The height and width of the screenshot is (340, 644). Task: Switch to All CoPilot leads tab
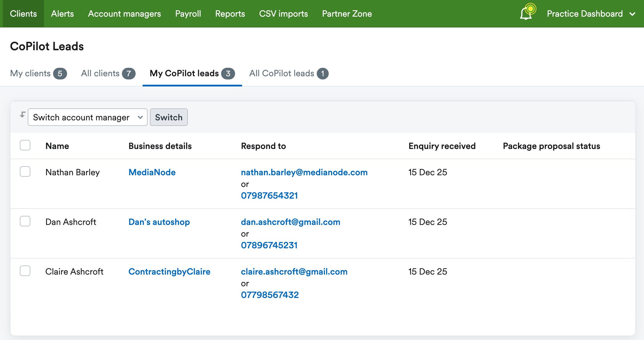tap(289, 73)
